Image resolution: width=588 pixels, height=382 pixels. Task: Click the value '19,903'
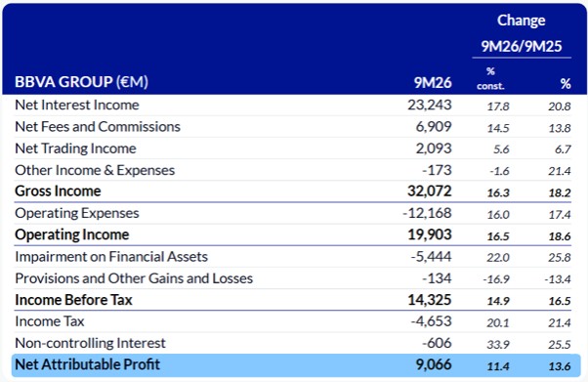click(x=430, y=234)
